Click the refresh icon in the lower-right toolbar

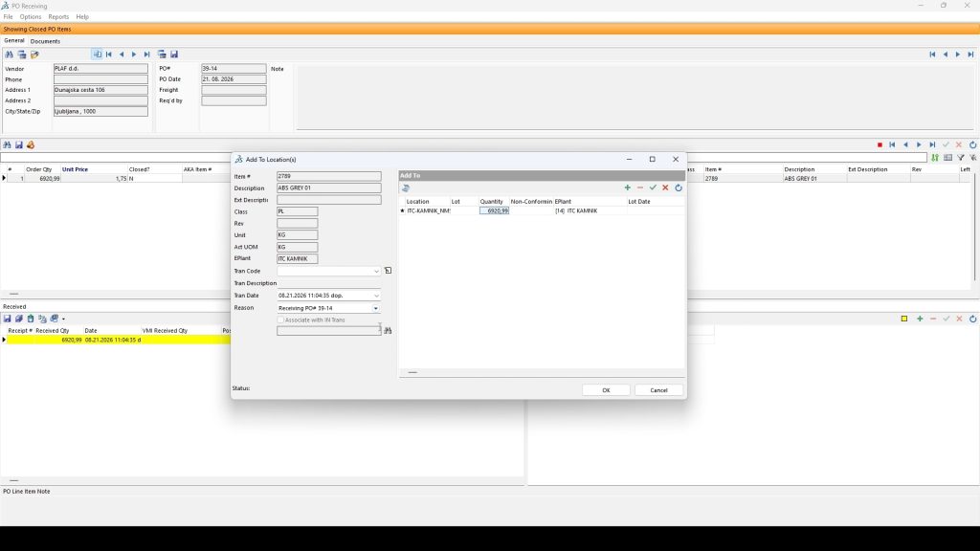(972, 319)
